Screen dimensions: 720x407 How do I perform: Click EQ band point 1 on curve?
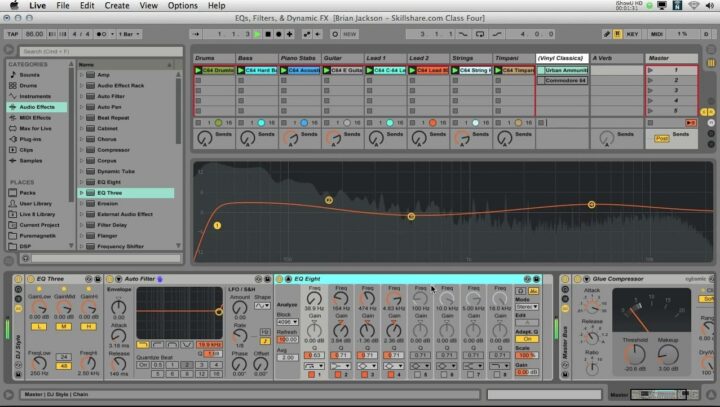[217, 226]
